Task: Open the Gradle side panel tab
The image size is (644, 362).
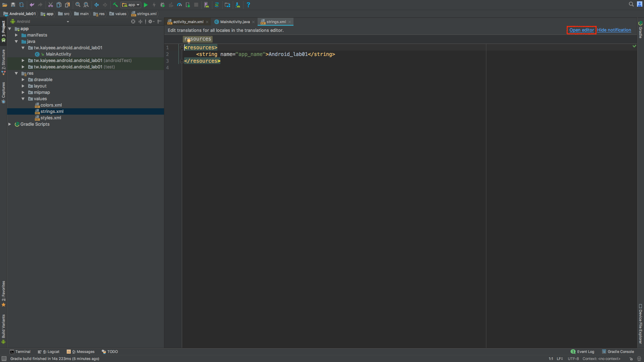Action: click(x=640, y=29)
